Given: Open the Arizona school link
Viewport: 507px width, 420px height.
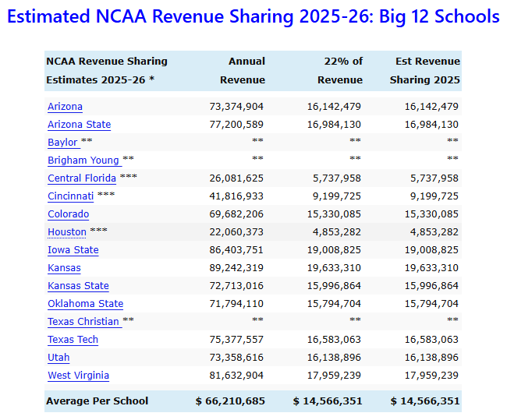Looking at the screenshot, I should pos(65,107).
